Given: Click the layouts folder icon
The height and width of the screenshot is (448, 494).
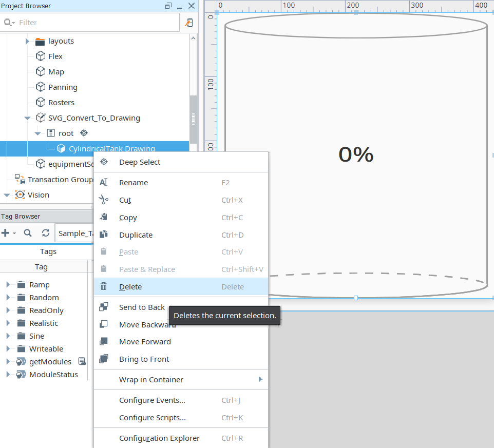Looking at the screenshot, I should 40,41.
